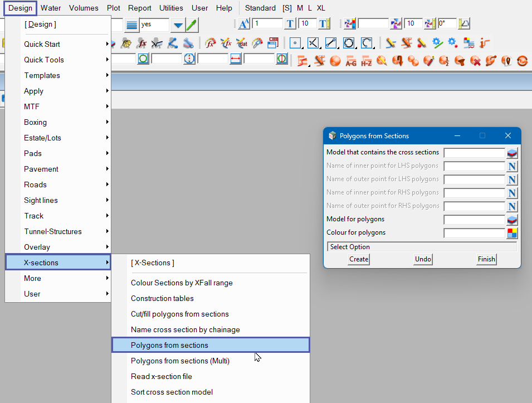The image size is (532, 403).
Task: Click the name picker icon for inner LHS point
Action: (x=512, y=166)
